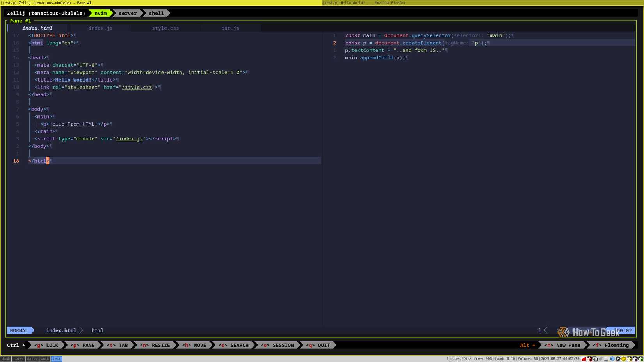Click the purple-dot envelope tray icon

pos(635,359)
